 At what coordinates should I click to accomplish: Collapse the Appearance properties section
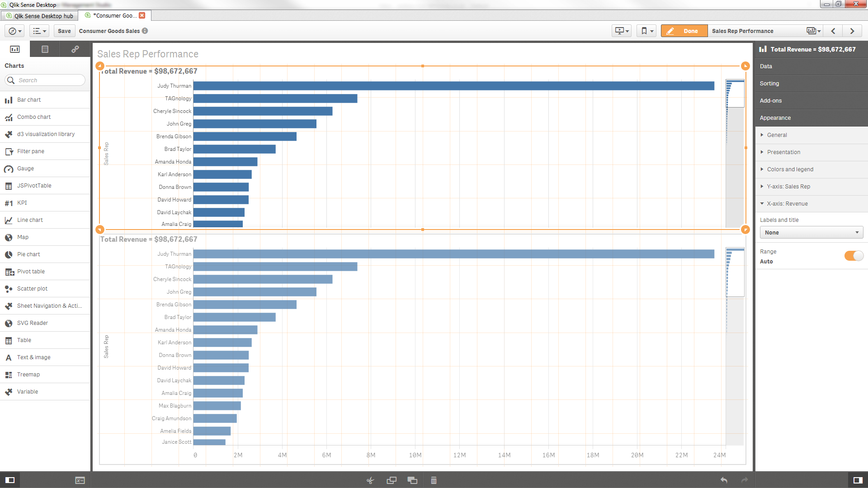pos(811,118)
